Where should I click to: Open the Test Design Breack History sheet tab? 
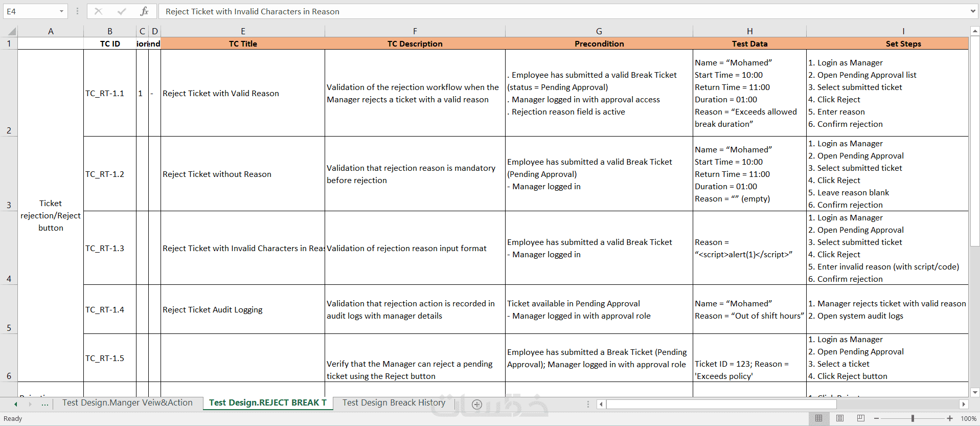394,403
